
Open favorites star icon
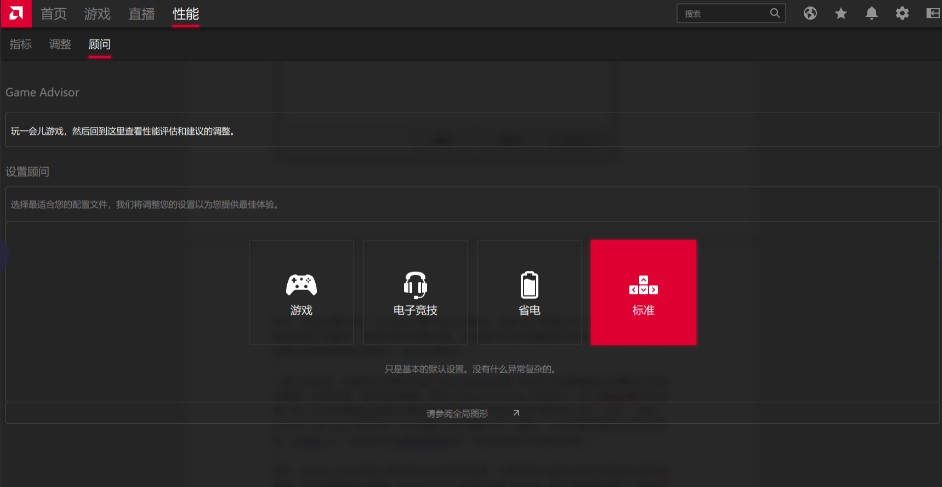point(841,13)
